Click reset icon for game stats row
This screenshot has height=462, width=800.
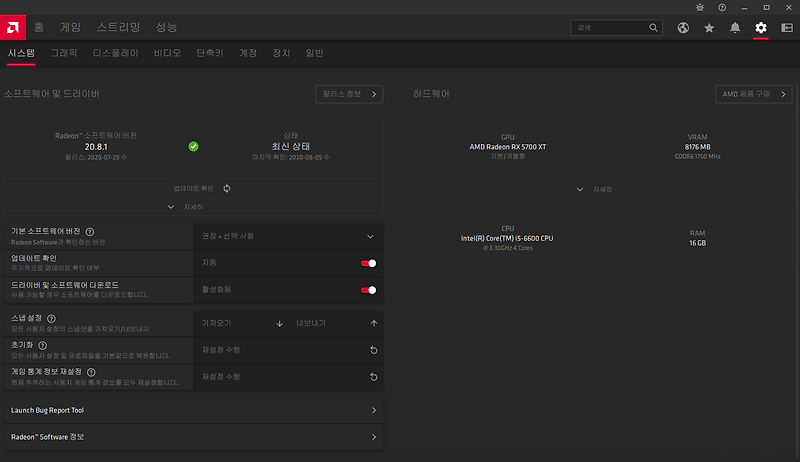(x=373, y=377)
